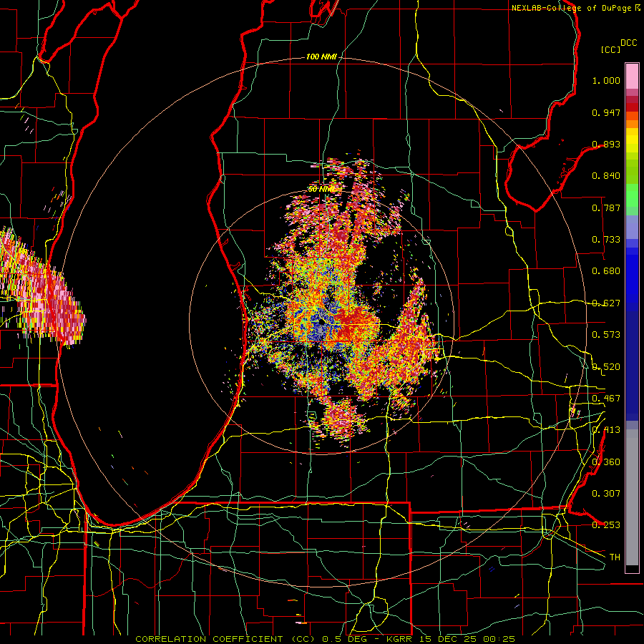Click the 100 NMI range ring label
The image size is (644, 644).
(321, 57)
